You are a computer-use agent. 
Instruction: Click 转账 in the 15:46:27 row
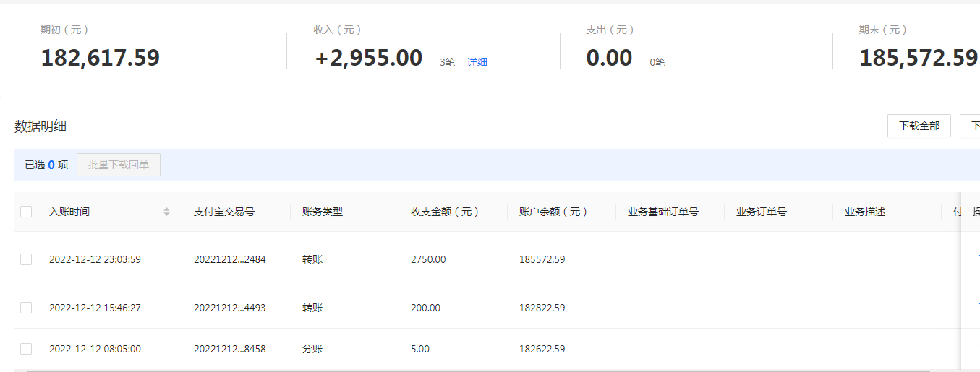click(312, 308)
